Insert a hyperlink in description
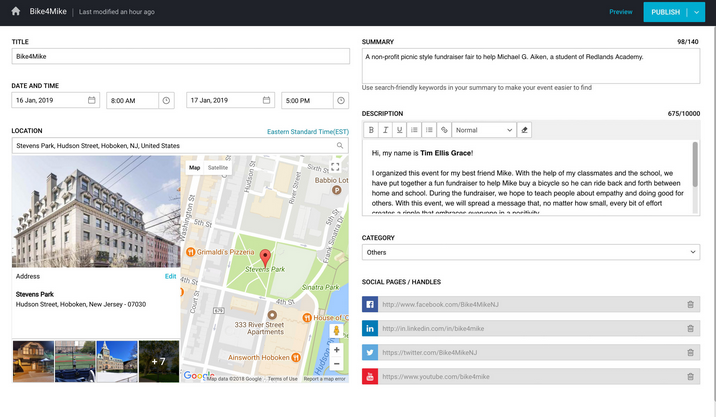 click(444, 130)
